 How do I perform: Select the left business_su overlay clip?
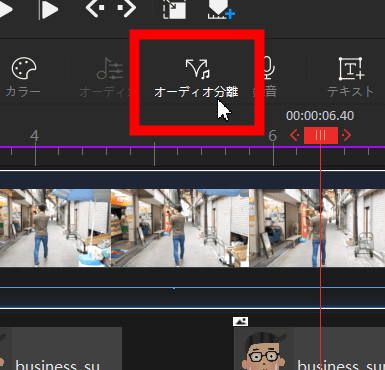[61, 348]
